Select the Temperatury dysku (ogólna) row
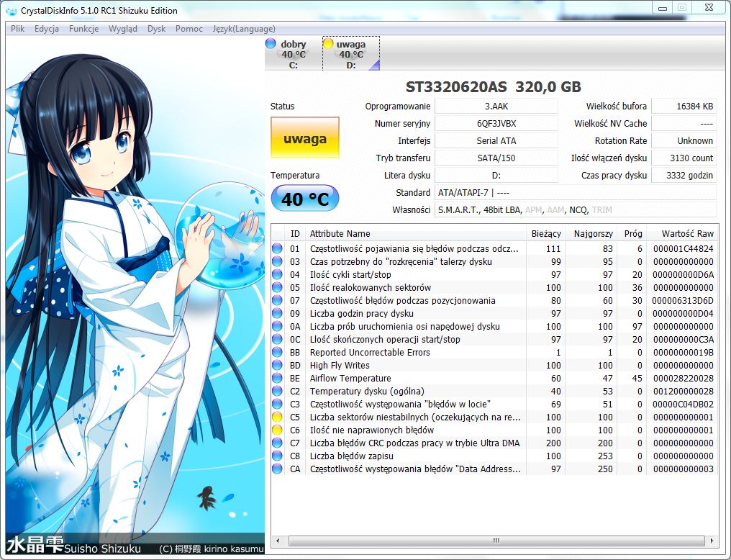Viewport: 731px width, 560px height. (x=494, y=391)
